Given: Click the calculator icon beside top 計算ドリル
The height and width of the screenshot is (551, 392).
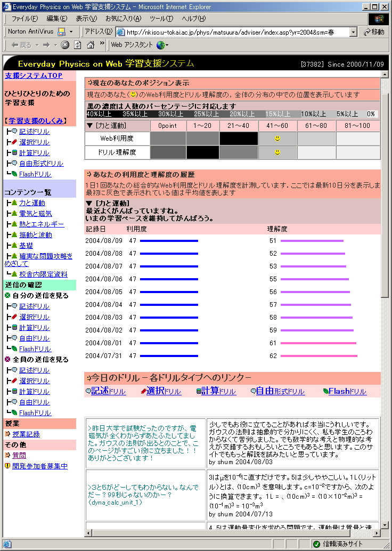Looking at the screenshot, I should coord(14,153).
